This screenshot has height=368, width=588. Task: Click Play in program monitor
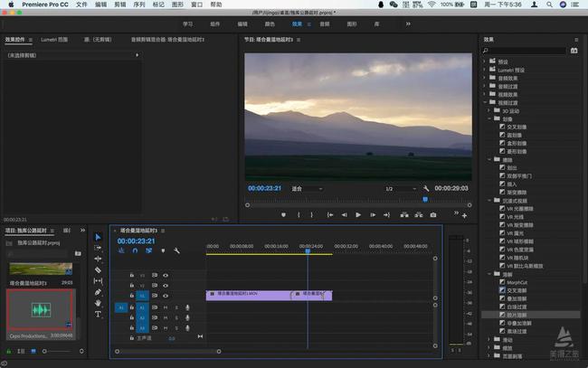coord(358,214)
